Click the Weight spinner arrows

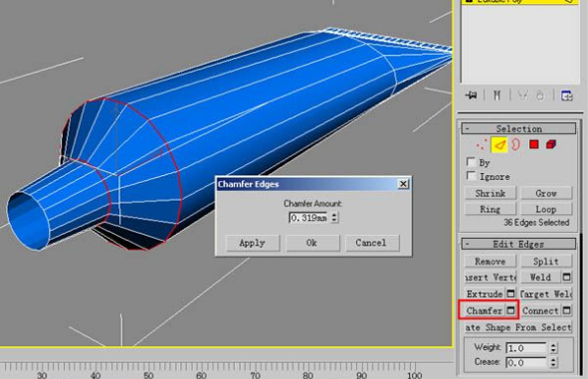coord(553,348)
